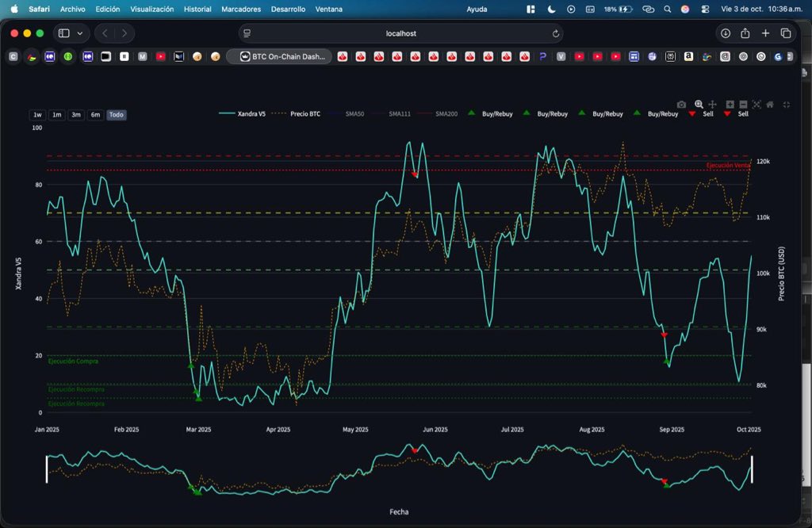
Task: Open the gray 'C' pinned tab
Action: click(13, 56)
